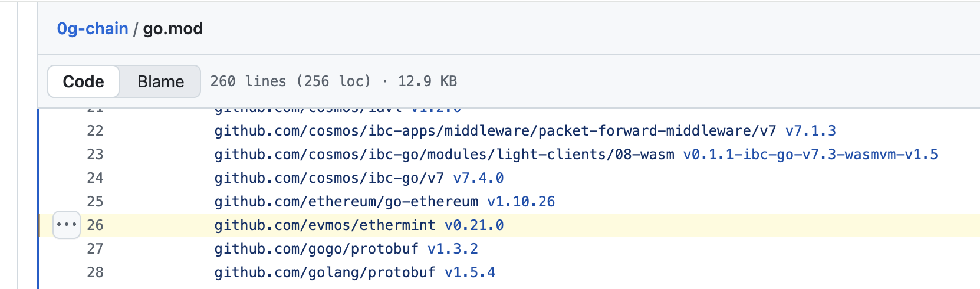Select line number 27
This screenshot has height=289, width=980.
[95, 248]
